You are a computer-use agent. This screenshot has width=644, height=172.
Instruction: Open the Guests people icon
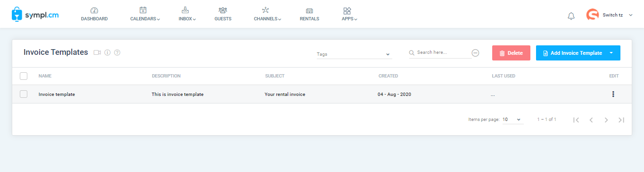tap(223, 10)
